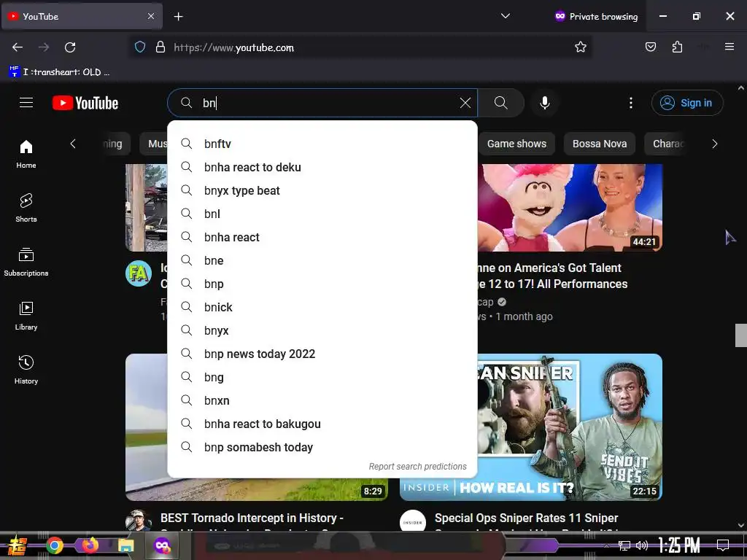Choose bnp somabesh today suggestion
Screen dimensions: 747x560
point(322,447)
